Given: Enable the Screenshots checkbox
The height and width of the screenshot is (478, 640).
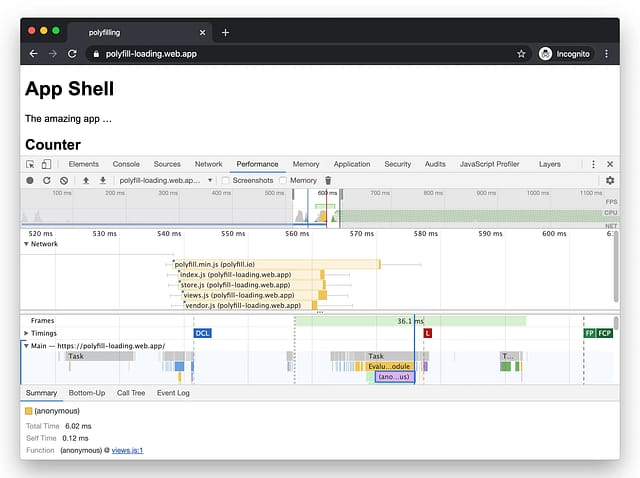Looking at the screenshot, I should (x=226, y=181).
